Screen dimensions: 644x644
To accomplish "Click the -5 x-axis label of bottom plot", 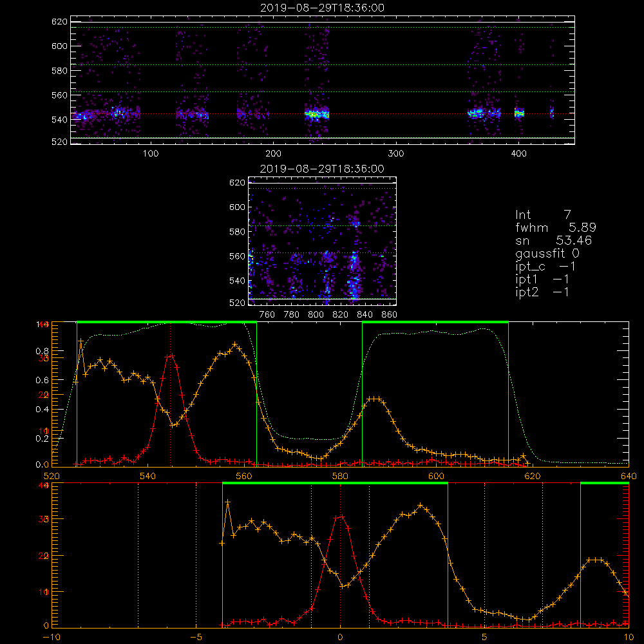I will click(x=196, y=637).
